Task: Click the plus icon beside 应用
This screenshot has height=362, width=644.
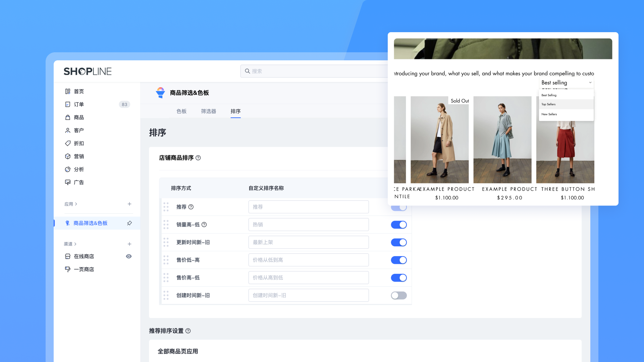Action: tap(129, 204)
